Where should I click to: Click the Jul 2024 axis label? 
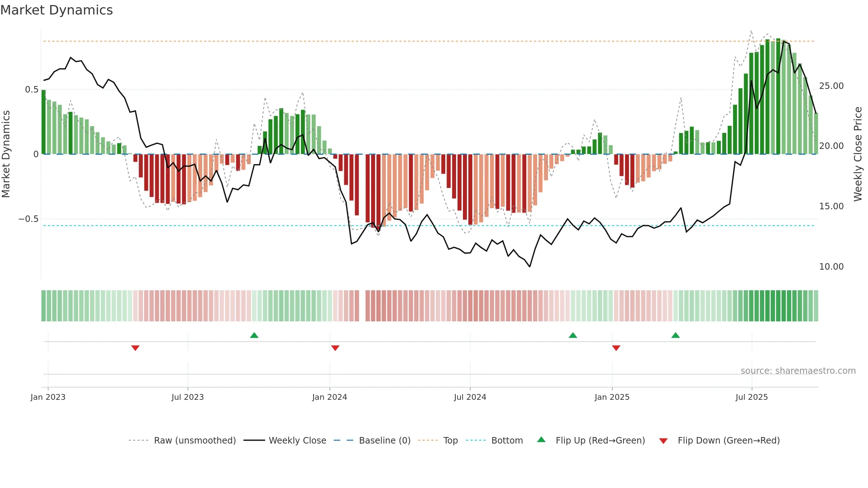[x=470, y=397]
